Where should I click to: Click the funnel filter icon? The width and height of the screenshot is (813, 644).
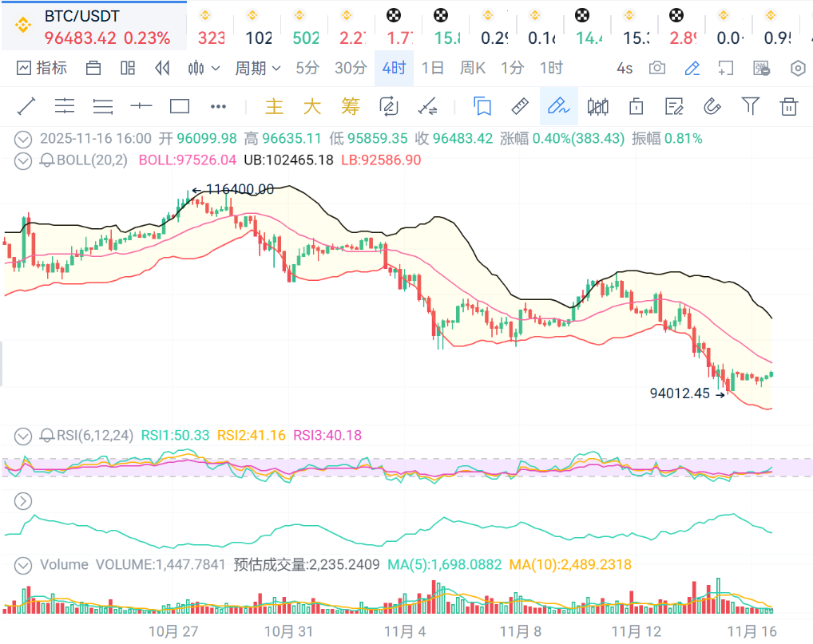[750, 106]
